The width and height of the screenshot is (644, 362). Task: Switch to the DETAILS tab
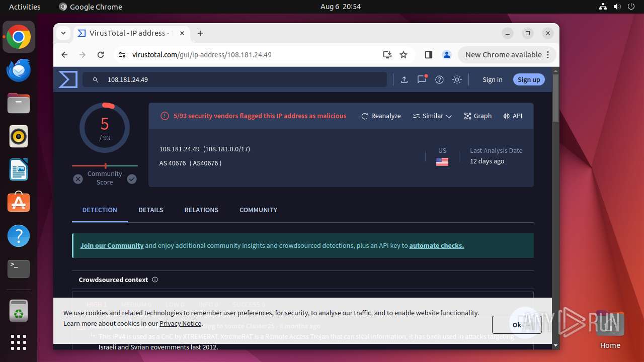pyautogui.click(x=151, y=210)
